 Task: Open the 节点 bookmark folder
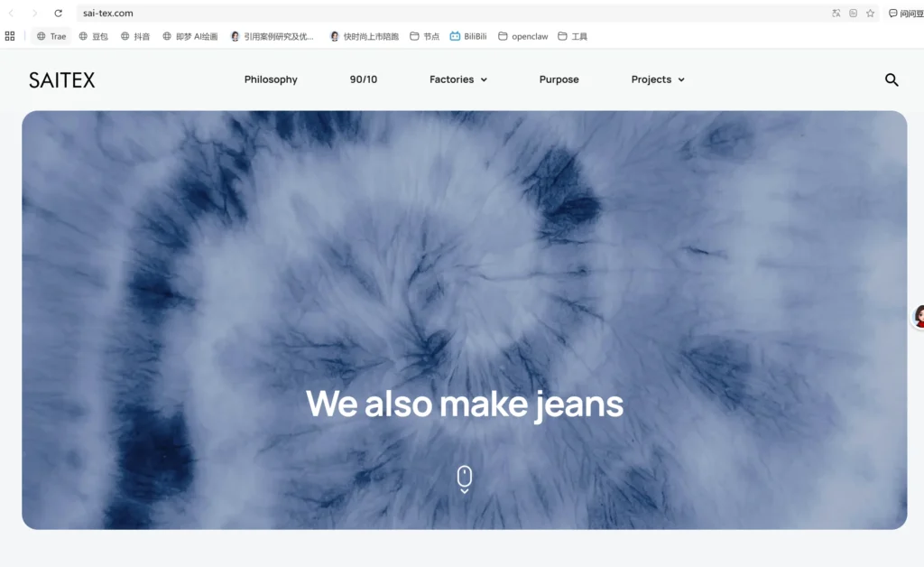tap(424, 36)
